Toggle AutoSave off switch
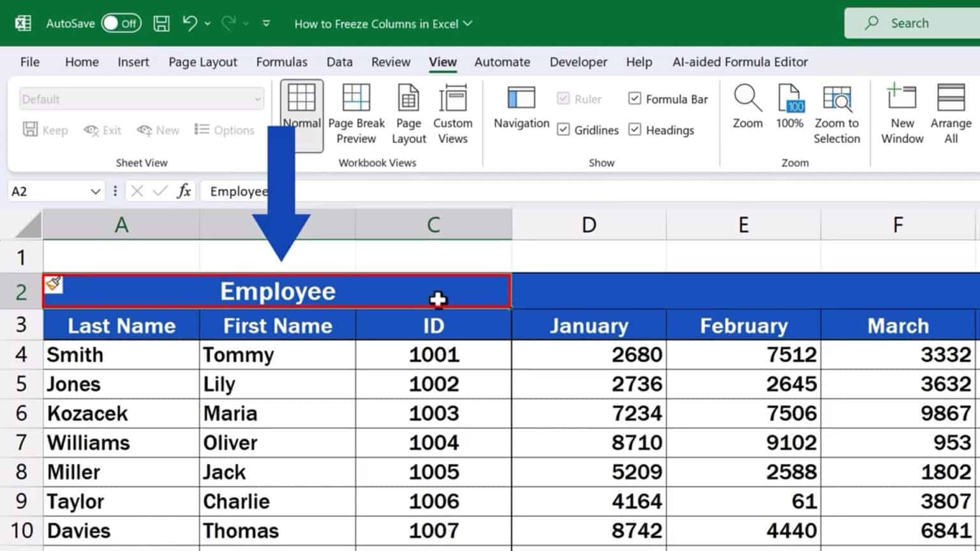The image size is (980, 551). click(x=121, y=22)
